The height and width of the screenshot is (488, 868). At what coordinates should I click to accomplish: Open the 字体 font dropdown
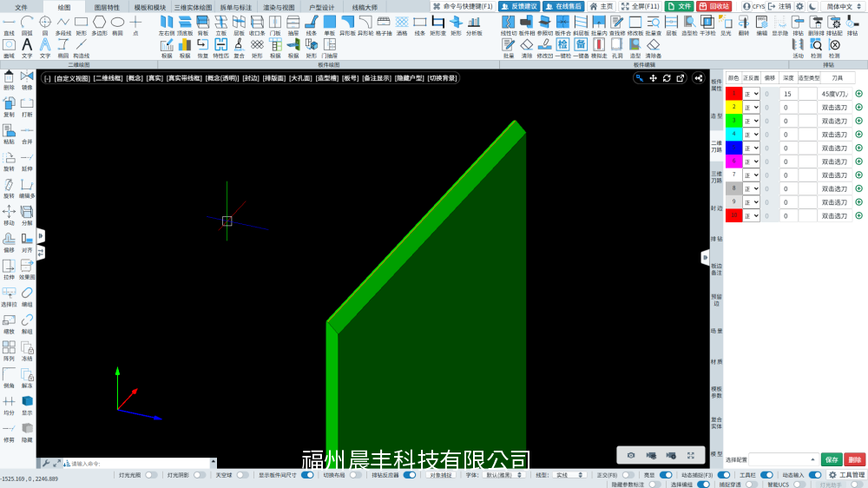click(x=503, y=475)
